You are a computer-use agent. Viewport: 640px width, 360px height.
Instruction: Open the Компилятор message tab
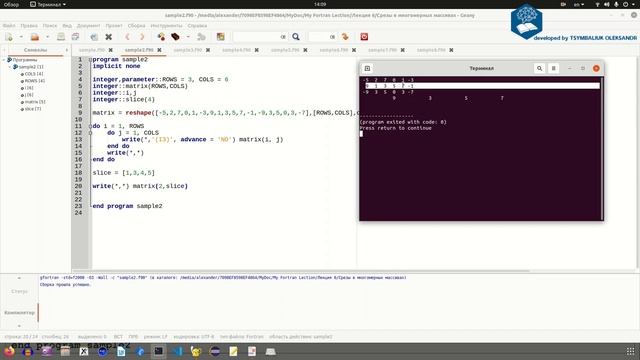pos(19,313)
